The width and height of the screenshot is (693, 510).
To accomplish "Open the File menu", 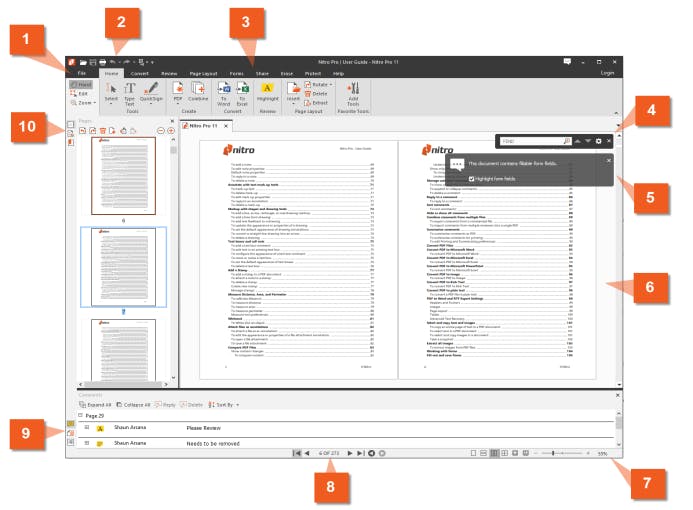I will pyautogui.click(x=82, y=73).
